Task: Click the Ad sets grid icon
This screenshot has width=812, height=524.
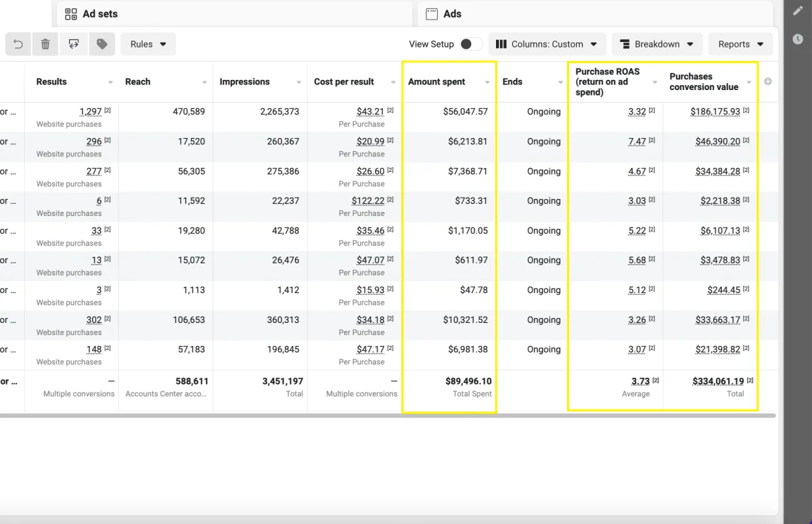Action: [71, 14]
